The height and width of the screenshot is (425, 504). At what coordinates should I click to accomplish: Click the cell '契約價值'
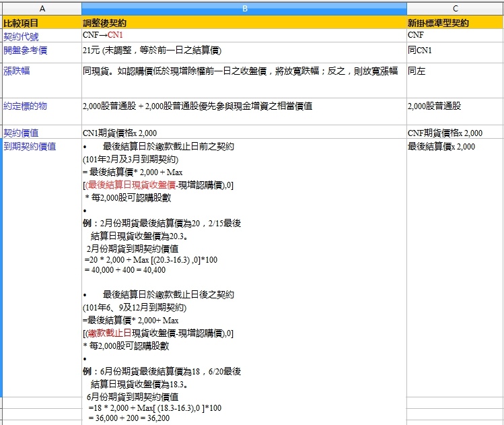[42, 132]
